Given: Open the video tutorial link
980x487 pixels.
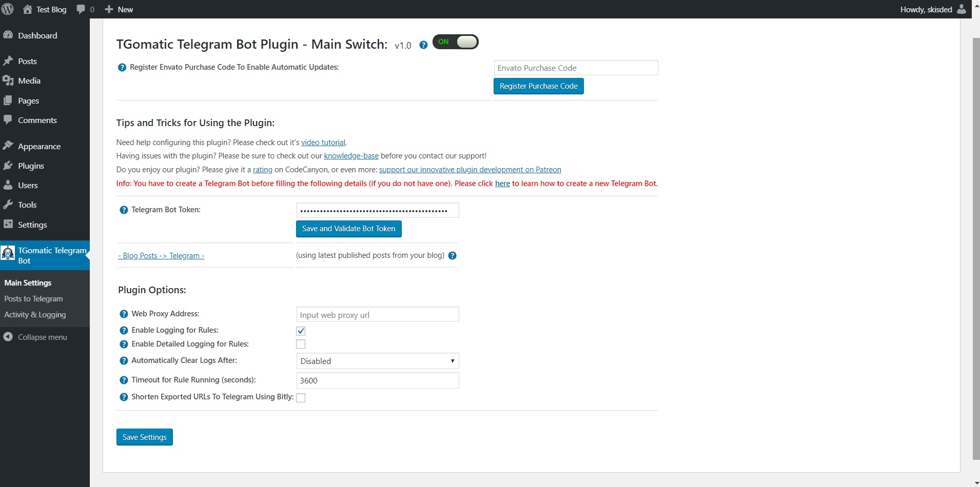Looking at the screenshot, I should coord(323,143).
